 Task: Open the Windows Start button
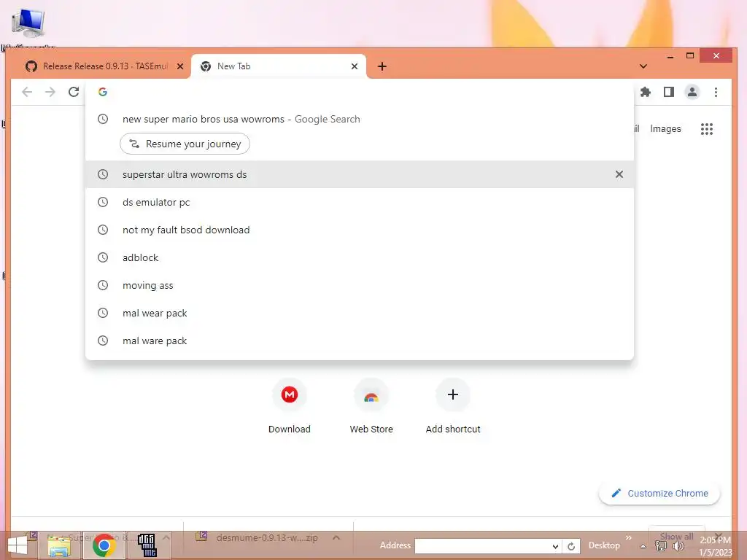[18, 545]
